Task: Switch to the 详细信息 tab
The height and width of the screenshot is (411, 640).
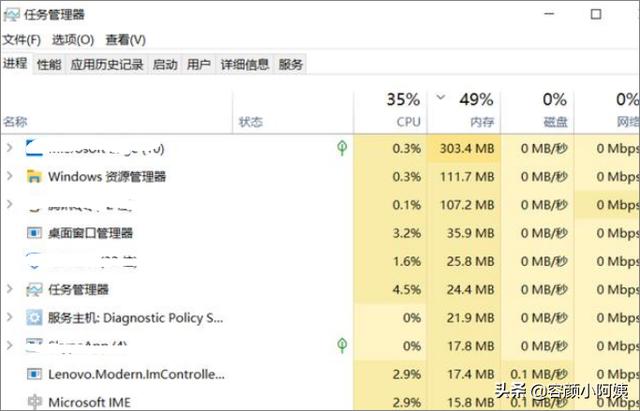Action: [x=244, y=64]
